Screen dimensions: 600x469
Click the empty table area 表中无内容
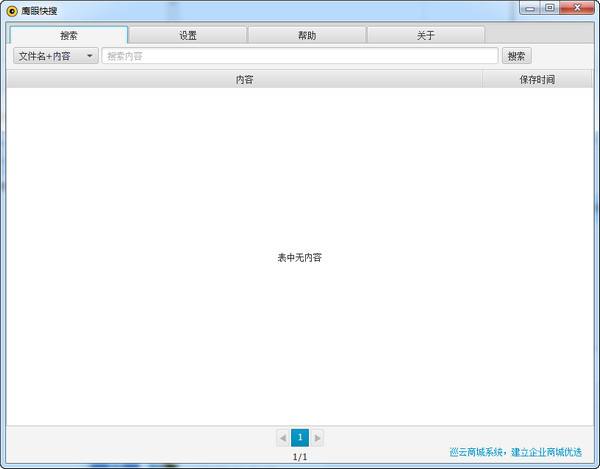point(300,257)
